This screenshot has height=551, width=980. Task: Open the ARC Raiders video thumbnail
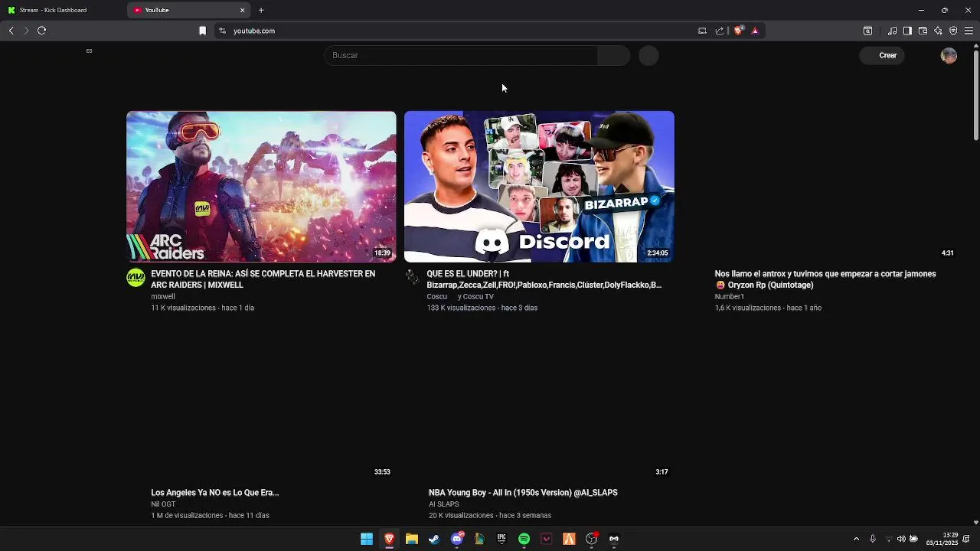pyautogui.click(x=261, y=187)
